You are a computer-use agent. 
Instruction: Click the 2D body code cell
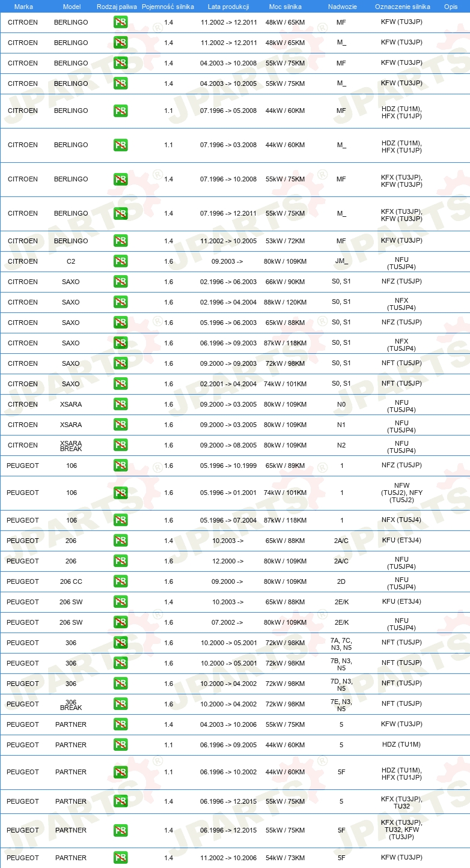coord(341,581)
